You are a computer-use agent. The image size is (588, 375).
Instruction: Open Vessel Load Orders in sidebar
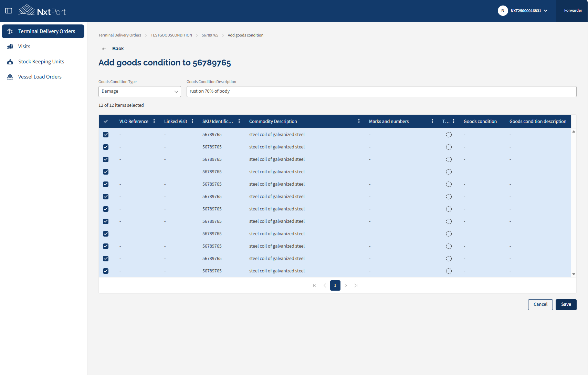[43, 77]
